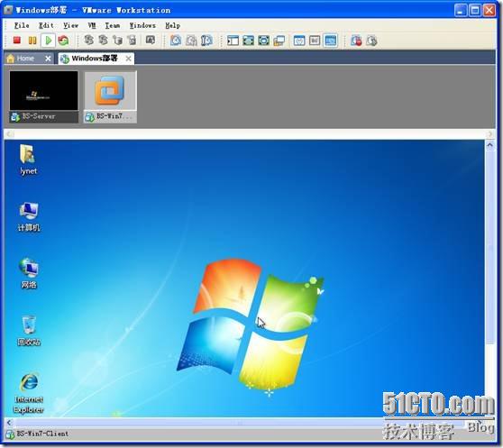Screen dimensions: 503x448
Task: Open the File menu
Action: (x=22, y=25)
